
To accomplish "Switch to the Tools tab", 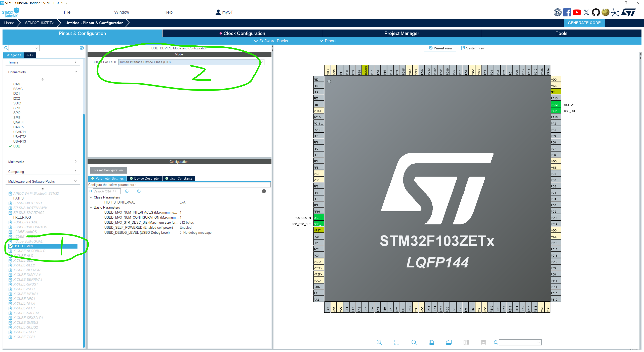I will click(561, 34).
